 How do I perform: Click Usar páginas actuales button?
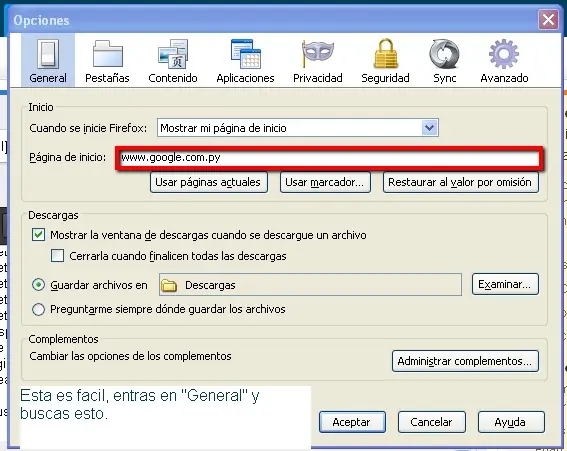209,182
